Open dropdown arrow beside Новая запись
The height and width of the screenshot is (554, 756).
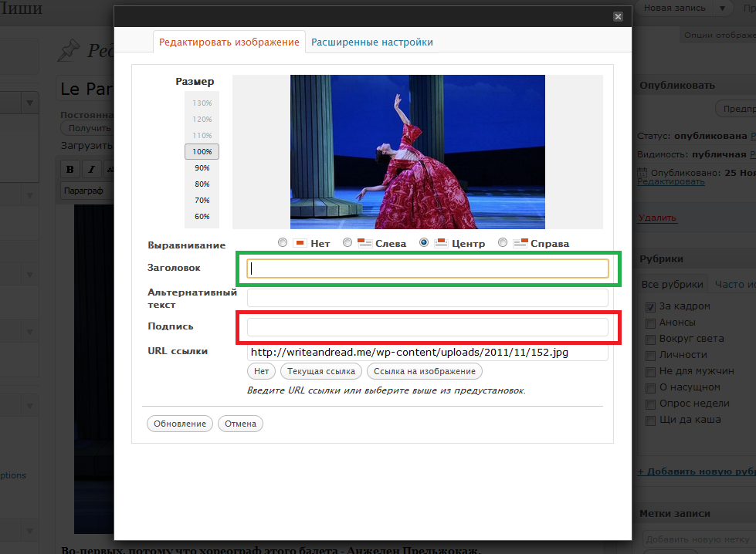point(722,8)
